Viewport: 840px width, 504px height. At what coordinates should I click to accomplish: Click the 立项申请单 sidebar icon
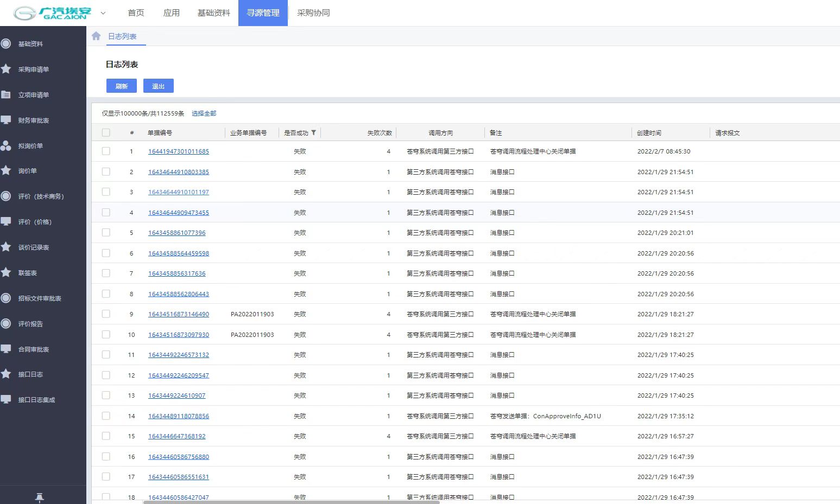coord(6,94)
